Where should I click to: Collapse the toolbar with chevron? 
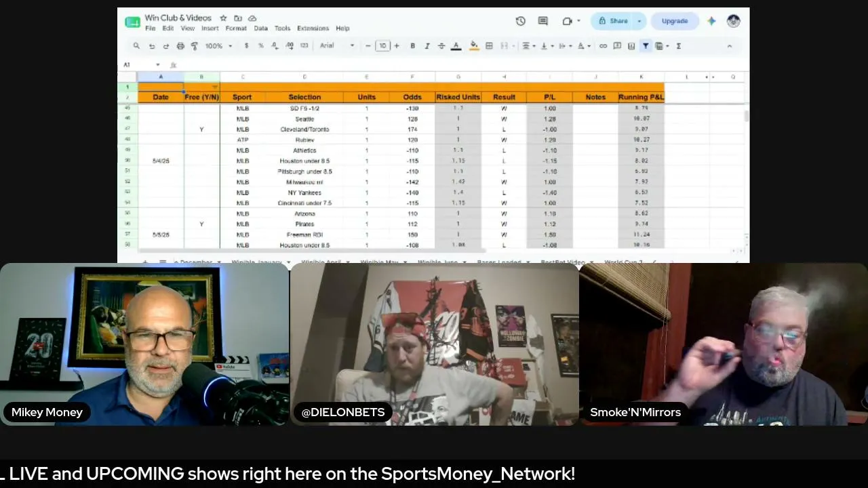[x=730, y=46]
